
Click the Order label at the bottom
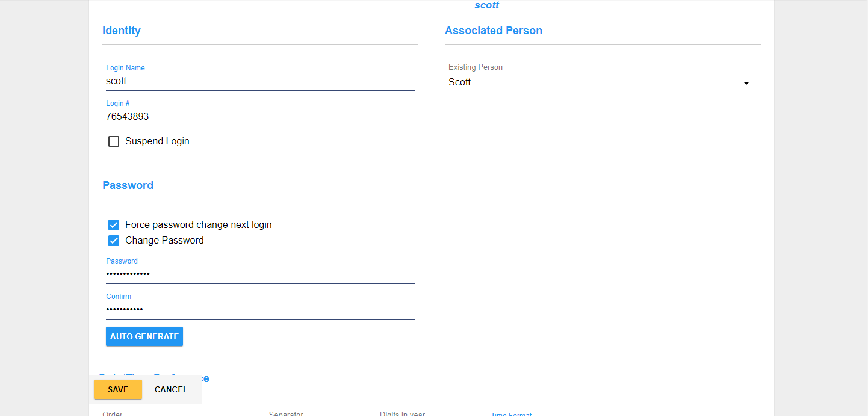(113, 414)
